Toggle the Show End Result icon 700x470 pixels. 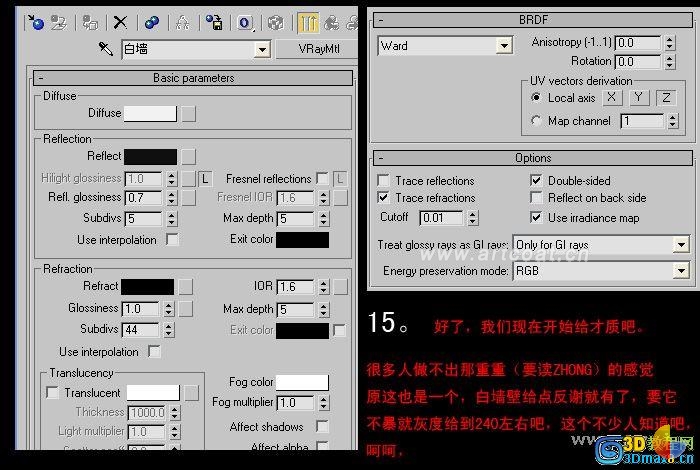308,22
